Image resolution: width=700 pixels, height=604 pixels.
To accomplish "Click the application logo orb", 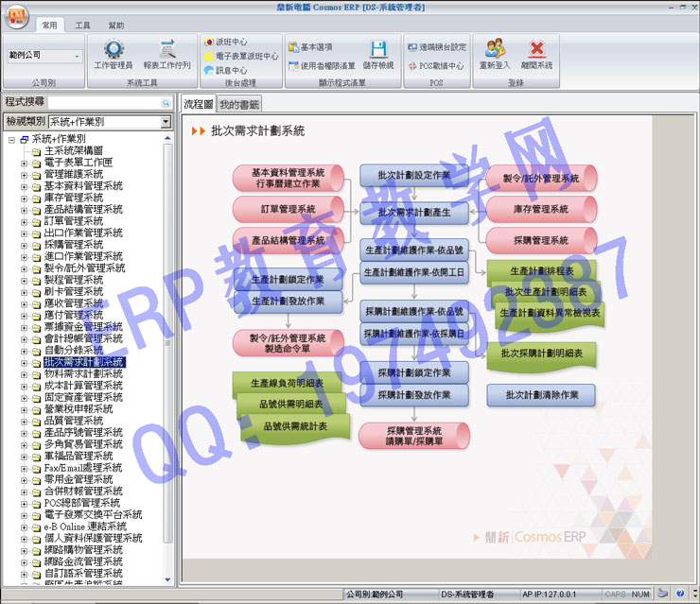I will 16,17.
